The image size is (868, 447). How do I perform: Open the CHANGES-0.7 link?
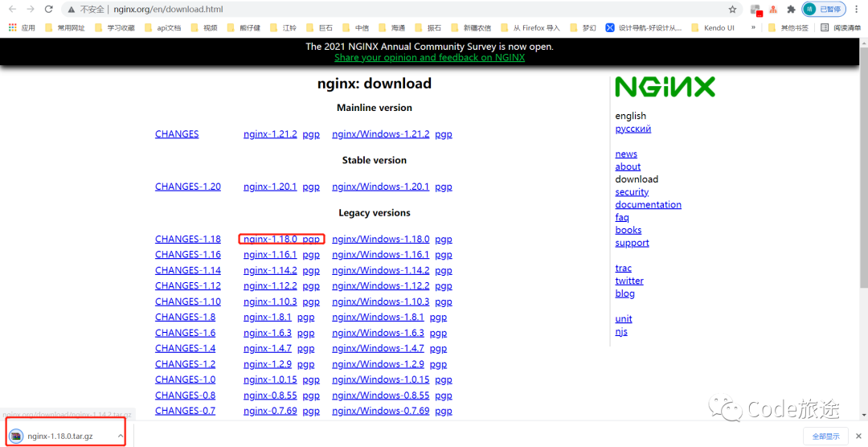pyautogui.click(x=185, y=411)
